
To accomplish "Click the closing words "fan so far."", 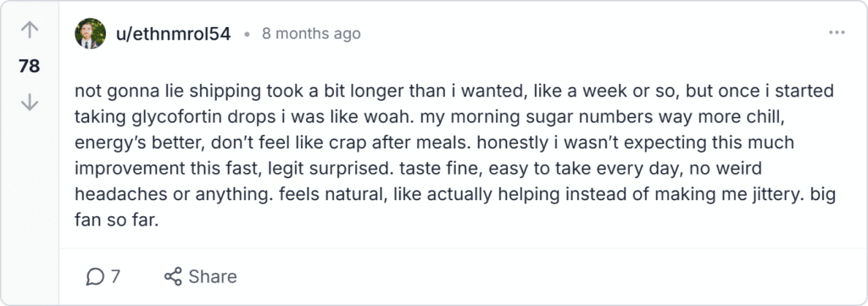I will click(117, 220).
